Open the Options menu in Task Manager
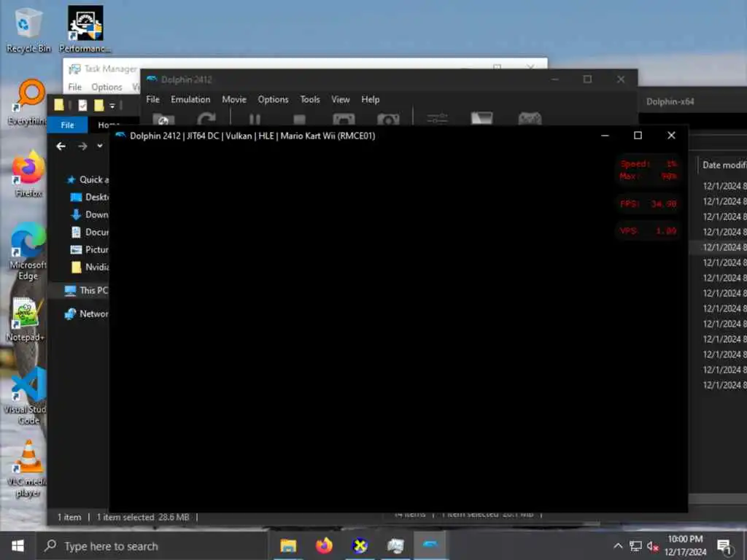This screenshot has width=747, height=560. coord(107,87)
